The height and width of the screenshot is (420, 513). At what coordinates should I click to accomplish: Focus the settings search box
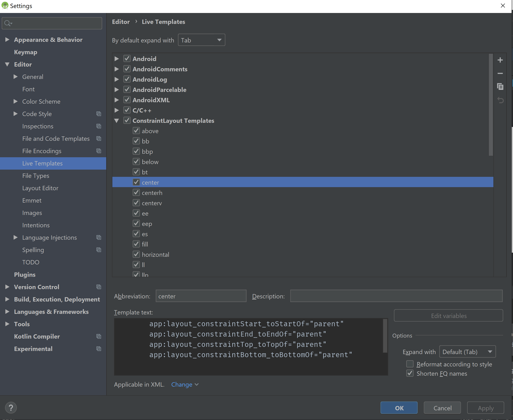pyautogui.click(x=52, y=23)
